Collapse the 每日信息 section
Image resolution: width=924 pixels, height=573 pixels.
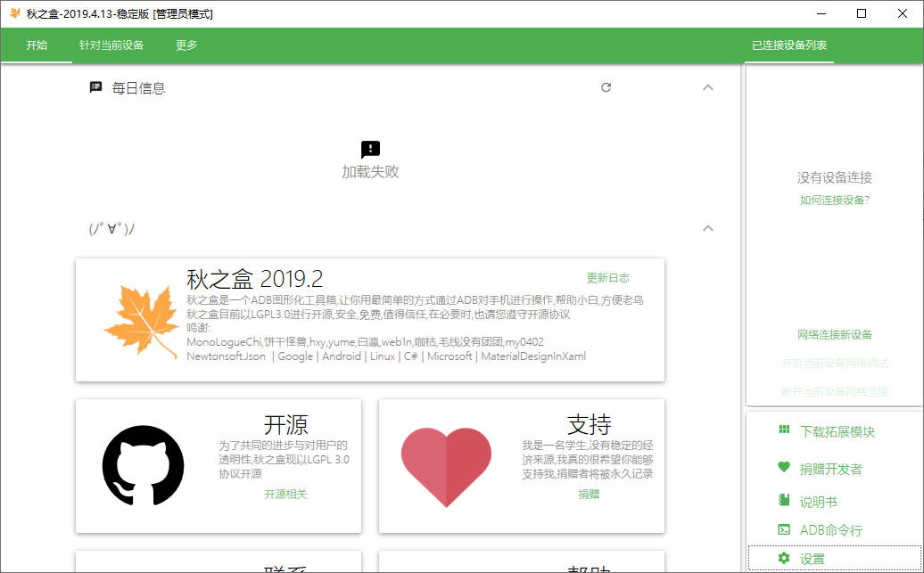coord(708,87)
